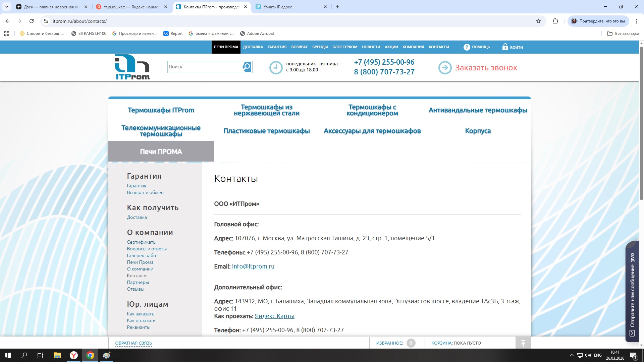Show hidden system tray icons
This screenshot has height=362, width=644.
[572, 355]
